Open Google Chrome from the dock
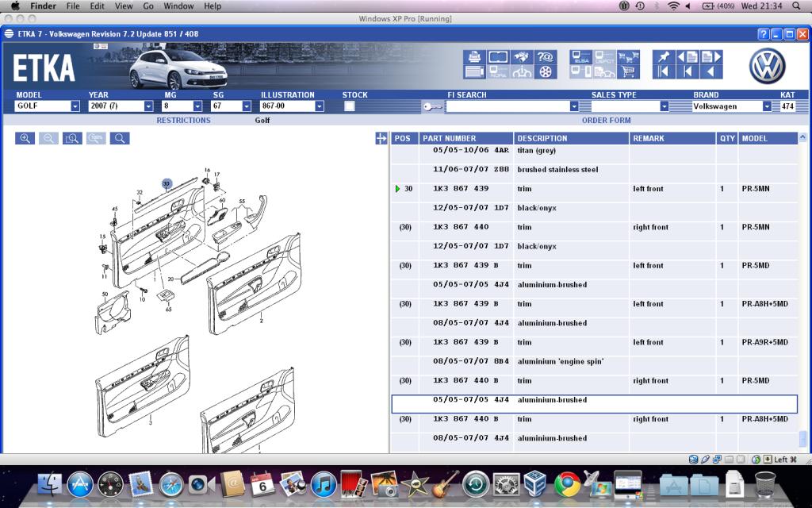This screenshot has width=812, height=508. [567, 485]
